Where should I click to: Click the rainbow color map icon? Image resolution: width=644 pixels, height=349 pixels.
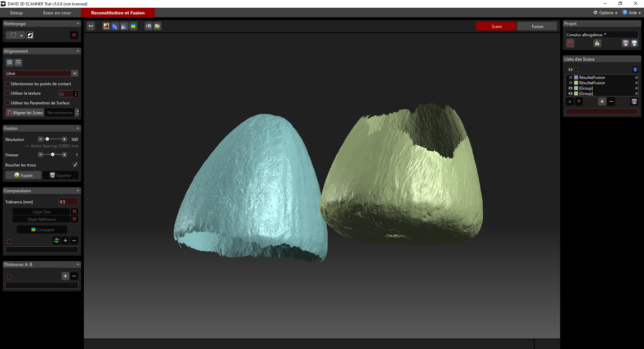tap(133, 26)
